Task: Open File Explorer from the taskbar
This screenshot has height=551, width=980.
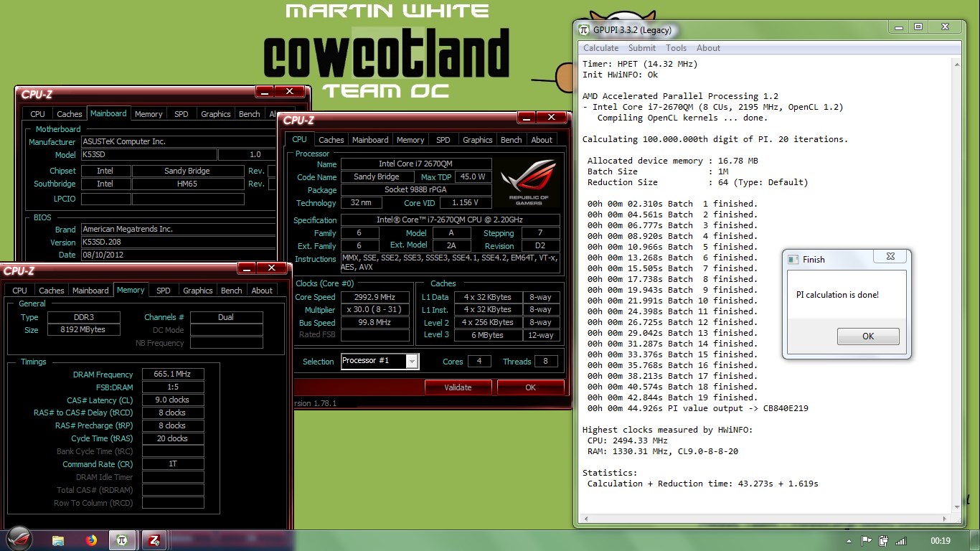Action: 58,540
